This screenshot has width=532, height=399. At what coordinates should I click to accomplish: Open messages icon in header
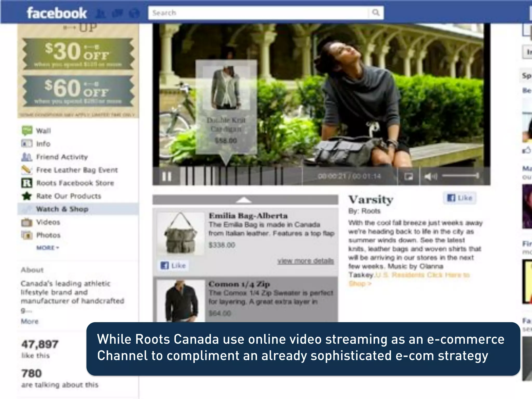click(117, 14)
